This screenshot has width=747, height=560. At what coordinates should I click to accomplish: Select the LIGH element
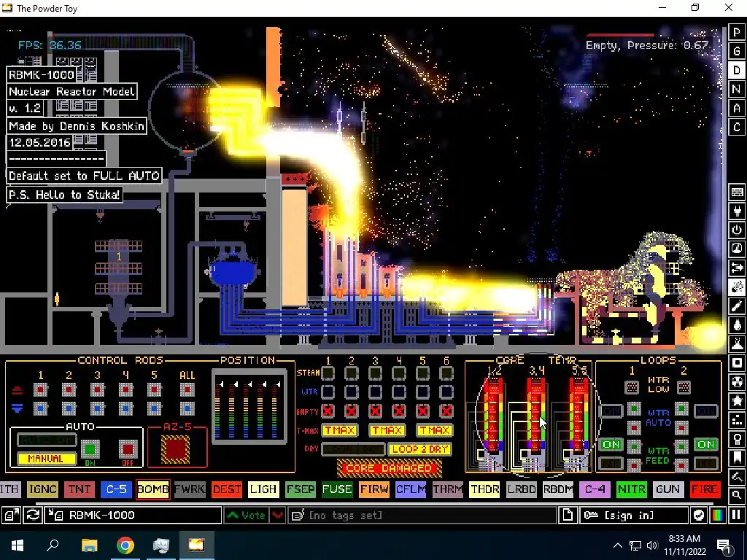tap(263, 489)
